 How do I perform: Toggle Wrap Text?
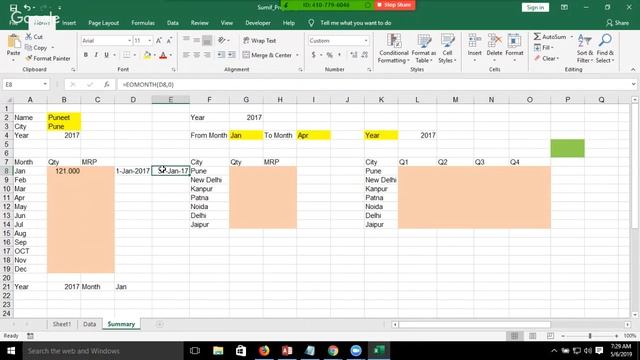click(260, 40)
